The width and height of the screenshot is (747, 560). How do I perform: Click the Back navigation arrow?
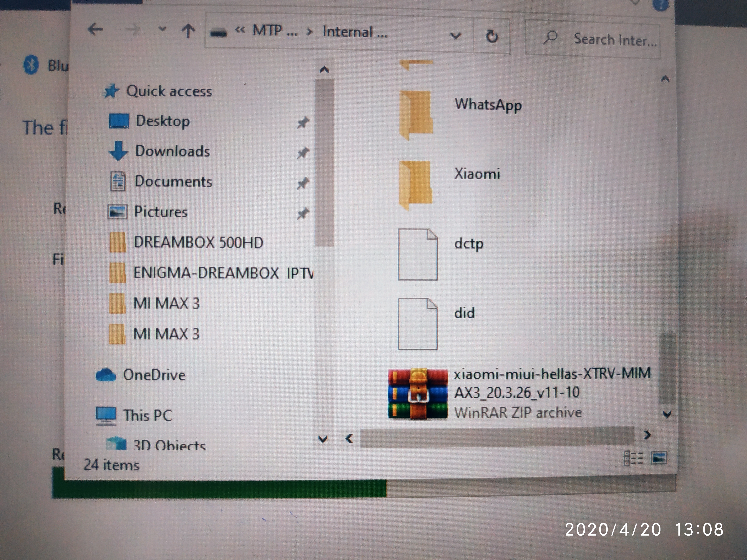pos(95,30)
